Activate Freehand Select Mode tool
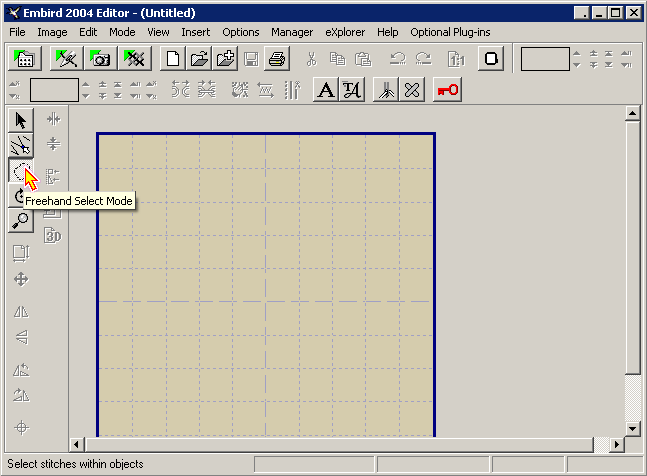Image resolution: width=647 pixels, height=476 pixels. (x=21, y=171)
